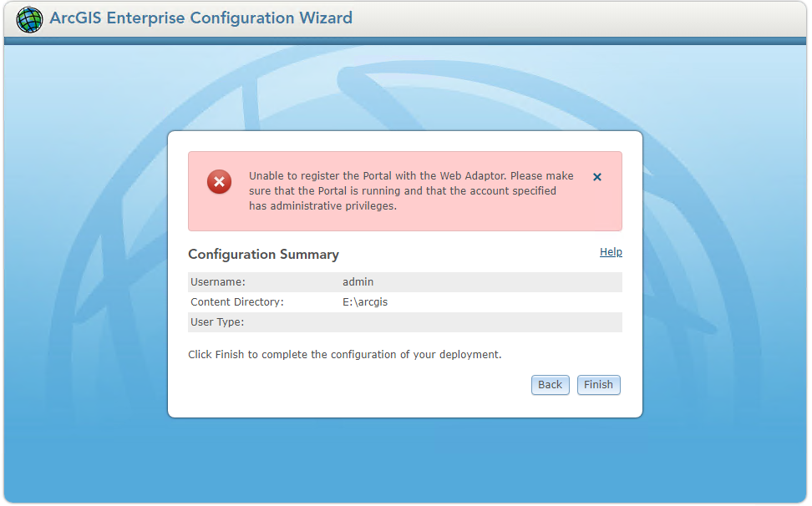Click the Configuration Summary heading
Viewport: 812px width, 506px height.
(x=263, y=255)
